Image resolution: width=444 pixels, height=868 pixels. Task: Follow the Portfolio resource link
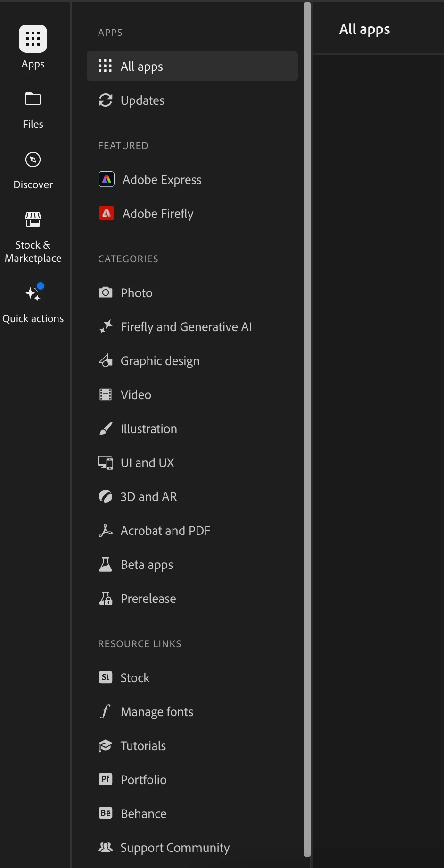pos(192,779)
